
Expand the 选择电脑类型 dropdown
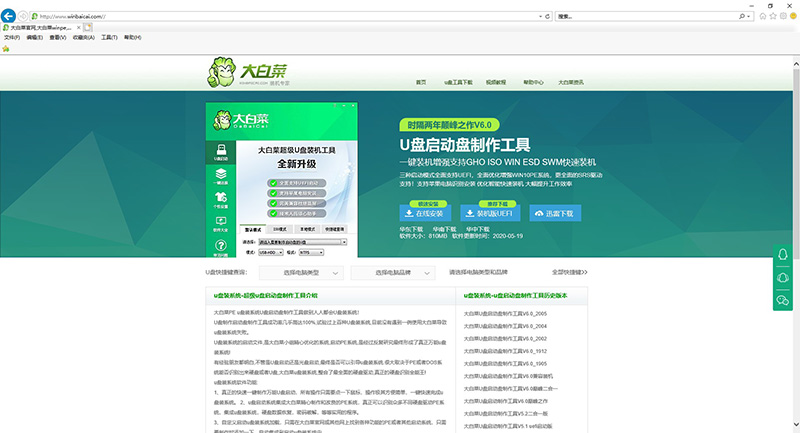click(x=297, y=272)
